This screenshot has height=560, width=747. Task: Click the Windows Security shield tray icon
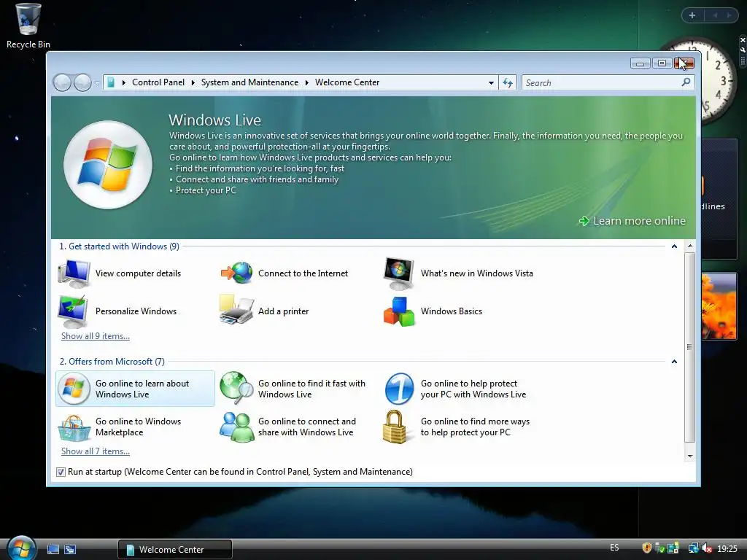click(x=646, y=548)
